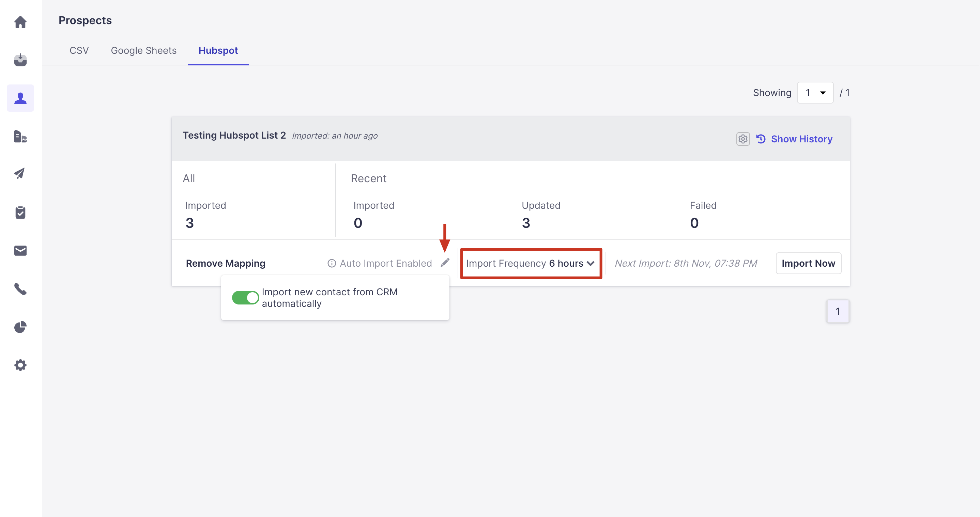Select page 1 in pagination

[837, 311]
